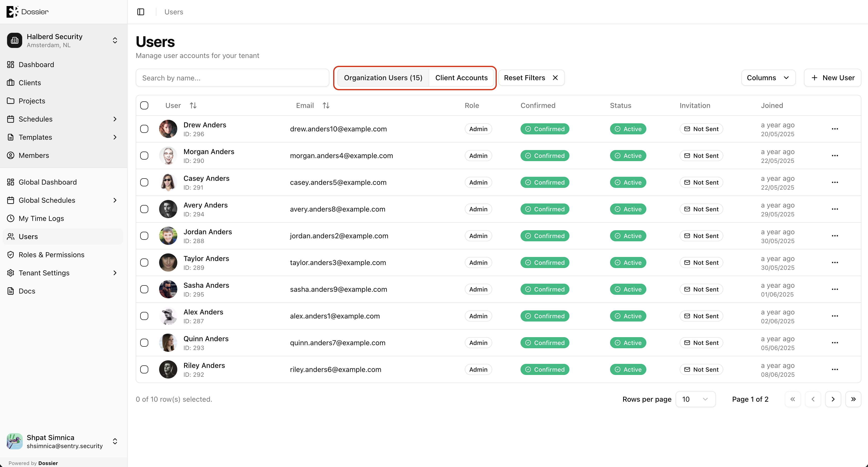868x467 pixels.
Task: Toggle the sidebar panel icon
Action: (x=141, y=12)
